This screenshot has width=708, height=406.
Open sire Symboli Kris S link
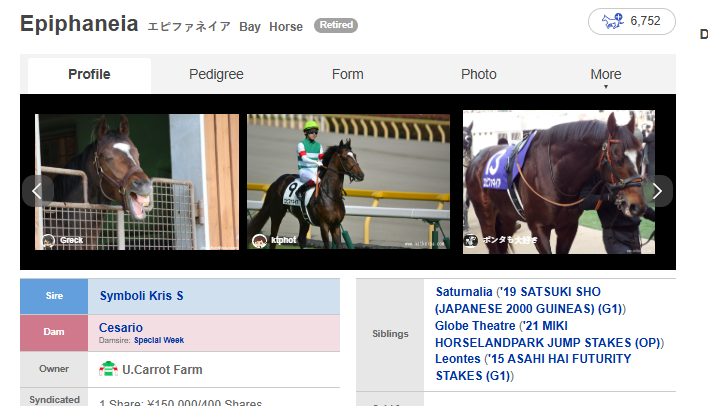[141, 296]
